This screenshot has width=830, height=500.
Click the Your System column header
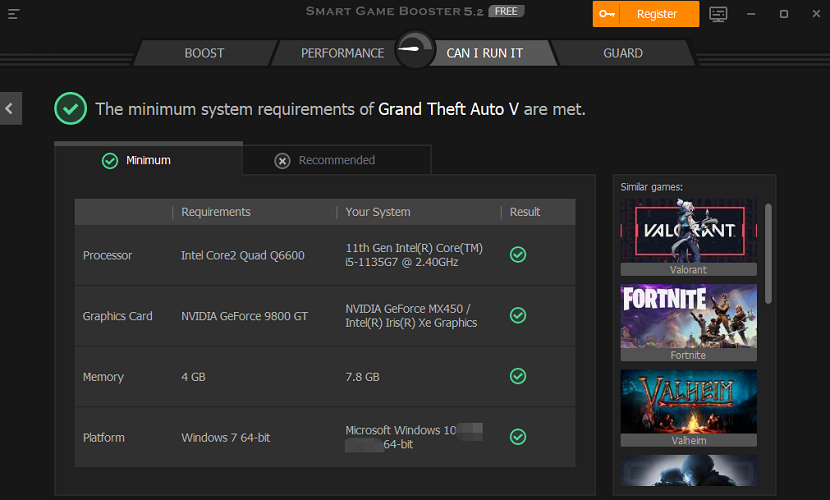[378, 212]
